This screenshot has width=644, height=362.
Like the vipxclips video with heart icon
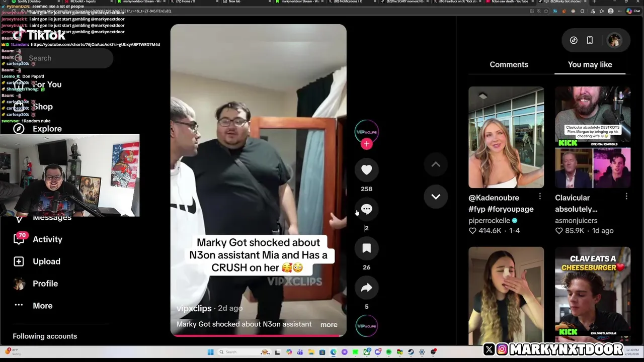tap(366, 170)
